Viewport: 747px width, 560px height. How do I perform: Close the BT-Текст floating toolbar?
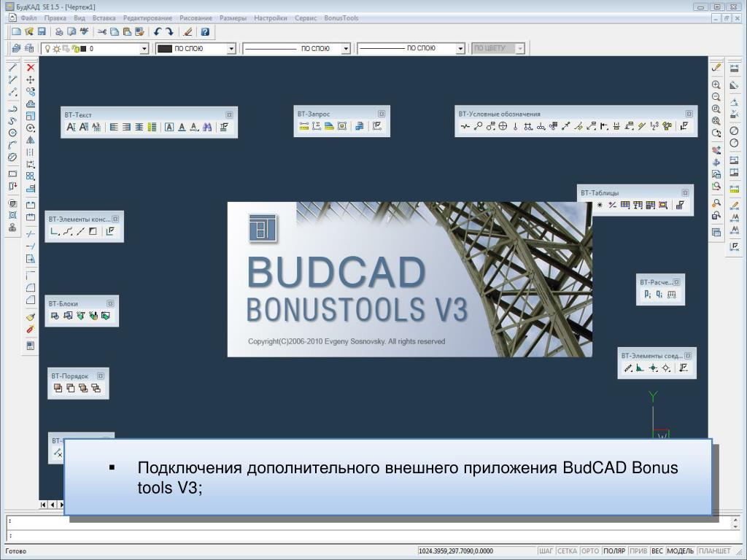(229, 114)
